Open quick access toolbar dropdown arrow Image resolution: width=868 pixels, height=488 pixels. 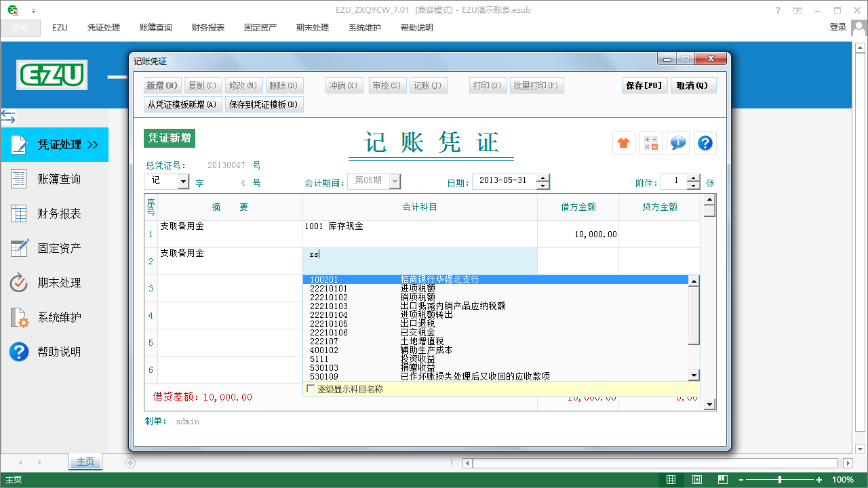click(x=34, y=11)
